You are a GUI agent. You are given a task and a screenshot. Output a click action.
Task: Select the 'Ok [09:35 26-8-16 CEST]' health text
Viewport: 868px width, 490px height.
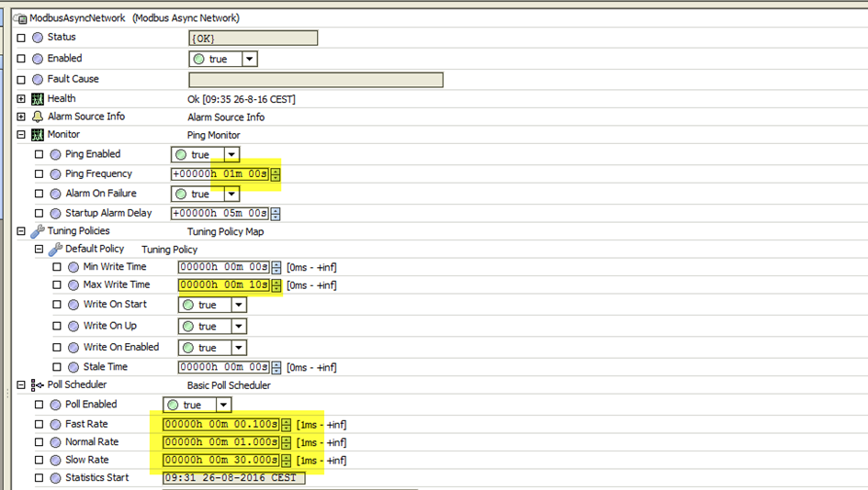[242, 99]
